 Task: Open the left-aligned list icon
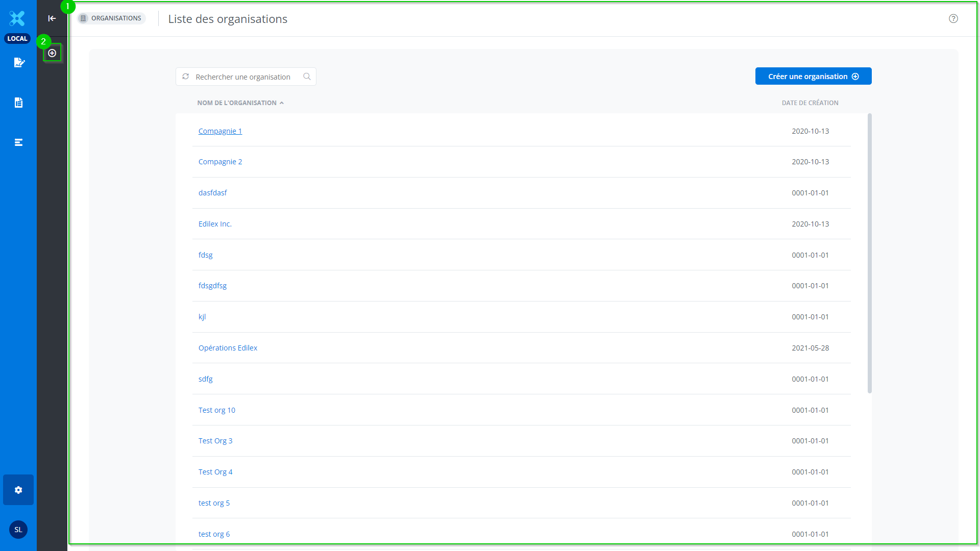click(x=19, y=142)
